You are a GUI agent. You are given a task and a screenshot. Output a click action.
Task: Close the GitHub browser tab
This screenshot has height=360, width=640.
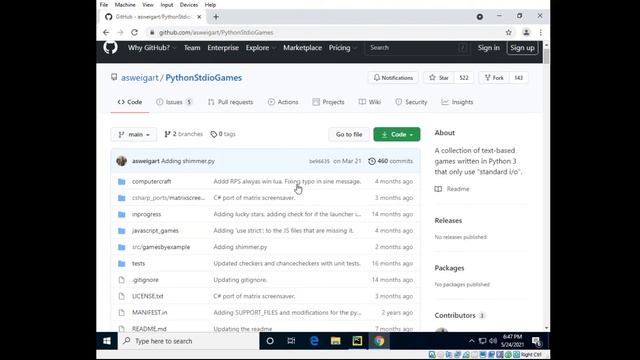[x=199, y=17]
